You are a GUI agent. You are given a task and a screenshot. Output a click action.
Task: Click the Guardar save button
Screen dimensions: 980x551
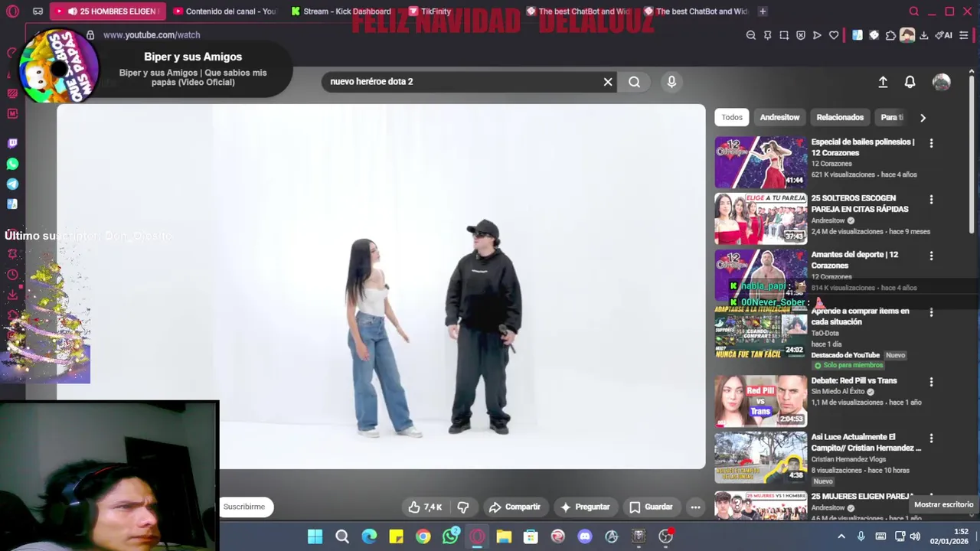click(651, 507)
